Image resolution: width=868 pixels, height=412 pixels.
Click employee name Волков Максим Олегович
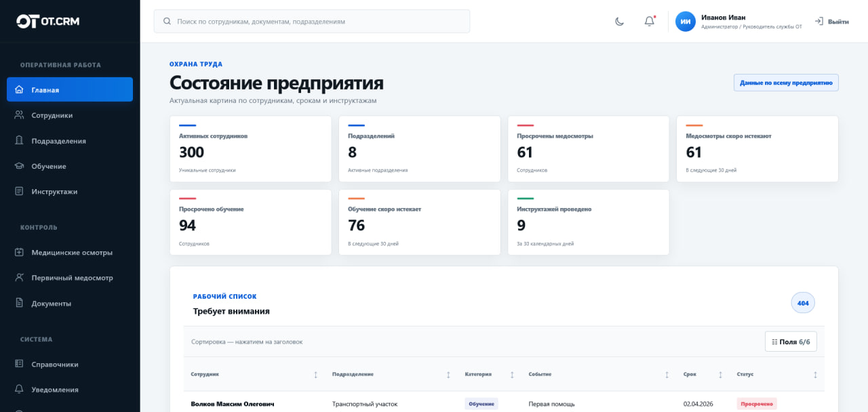(233, 404)
